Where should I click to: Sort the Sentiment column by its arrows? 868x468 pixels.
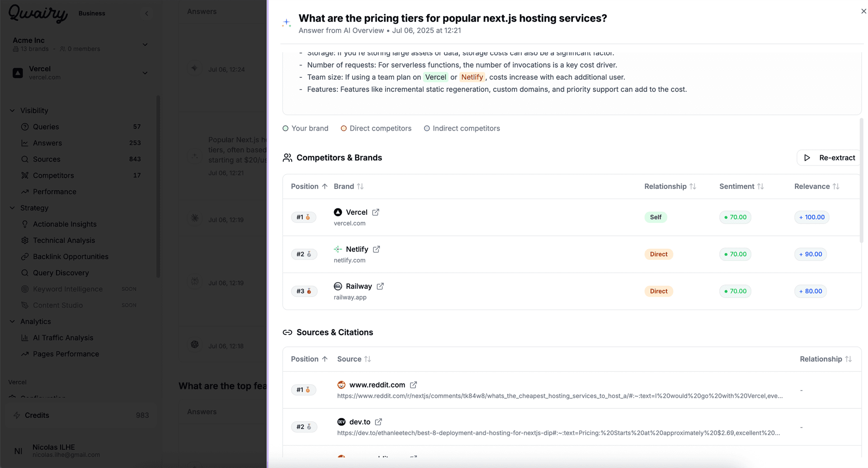click(x=760, y=186)
